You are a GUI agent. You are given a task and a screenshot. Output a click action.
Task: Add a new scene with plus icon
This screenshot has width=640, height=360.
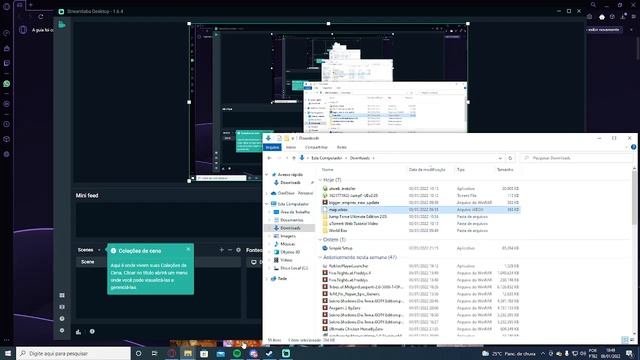pos(222,250)
